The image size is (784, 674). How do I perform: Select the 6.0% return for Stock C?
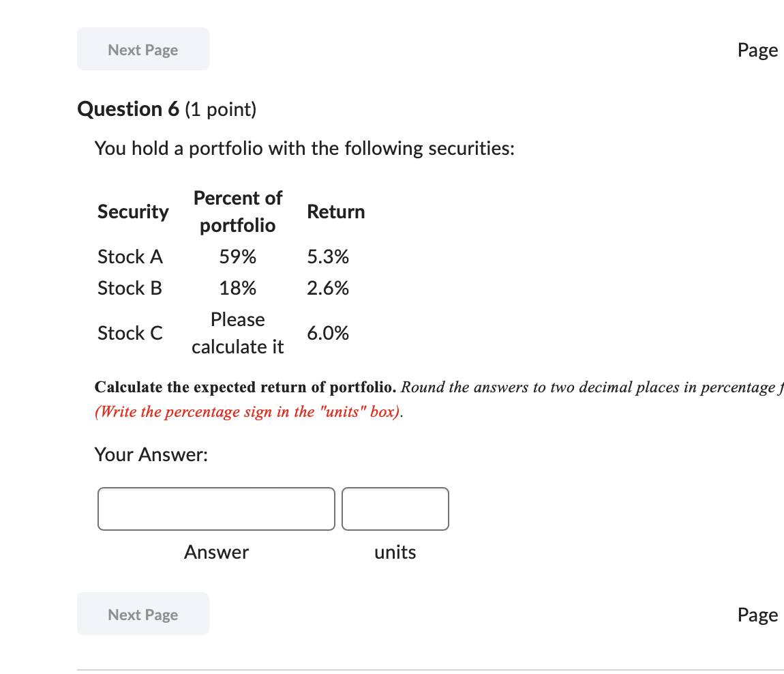(328, 333)
